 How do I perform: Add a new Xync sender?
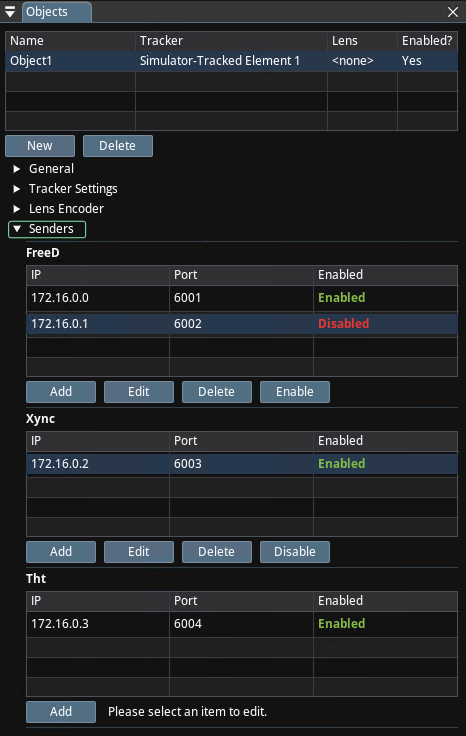pyautogui.click(x=61, y=552)
